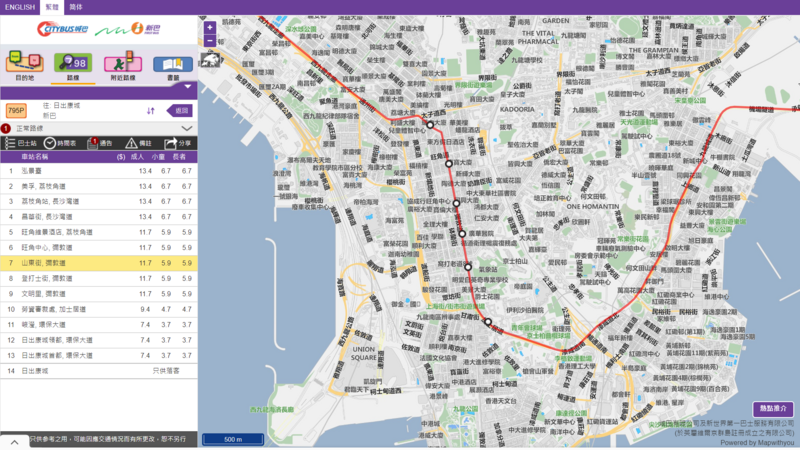800x450 pixels.
Task: Click the 返回 back button
Action: click(180, 111)
